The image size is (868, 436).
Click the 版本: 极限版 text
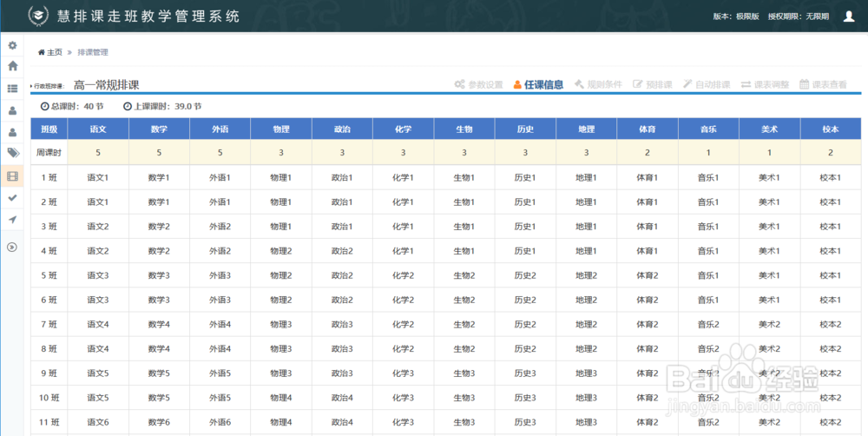tap(736, 17)
